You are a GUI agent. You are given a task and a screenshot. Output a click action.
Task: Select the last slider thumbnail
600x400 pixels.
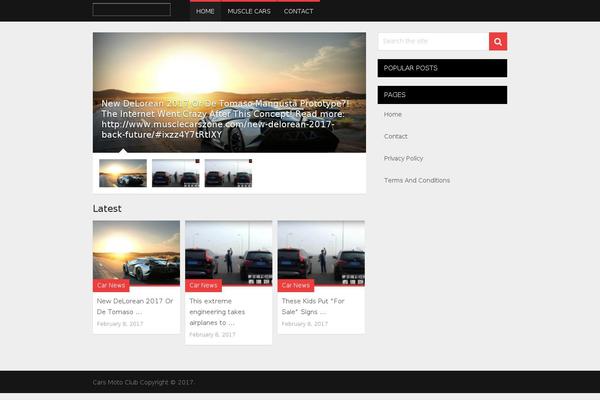pos(228,173)
